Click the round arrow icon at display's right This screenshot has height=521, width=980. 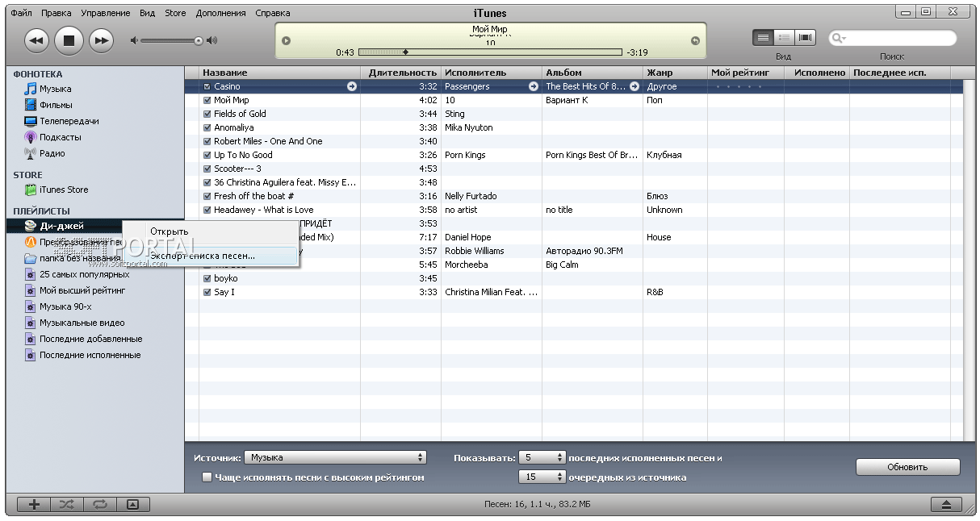click(695, 41)
